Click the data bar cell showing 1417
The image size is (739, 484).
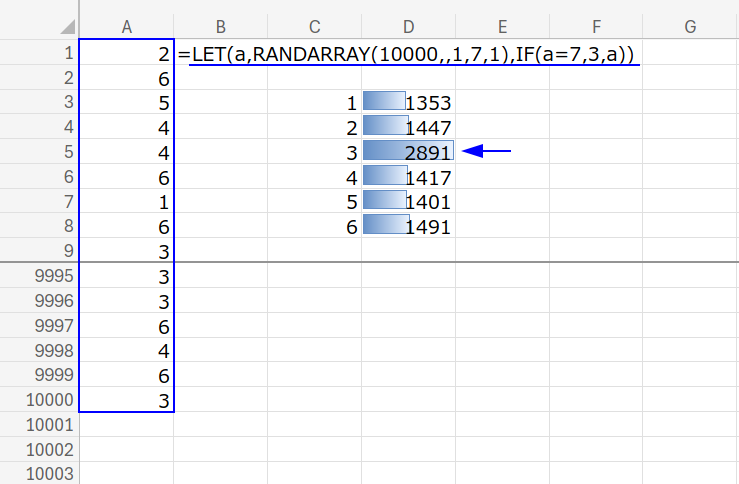[408, 177]
